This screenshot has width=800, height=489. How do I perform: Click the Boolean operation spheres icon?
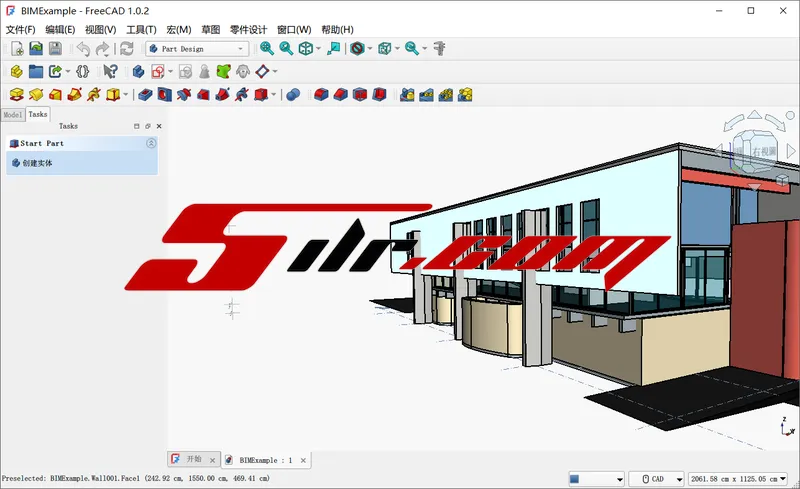click(293, 94)
